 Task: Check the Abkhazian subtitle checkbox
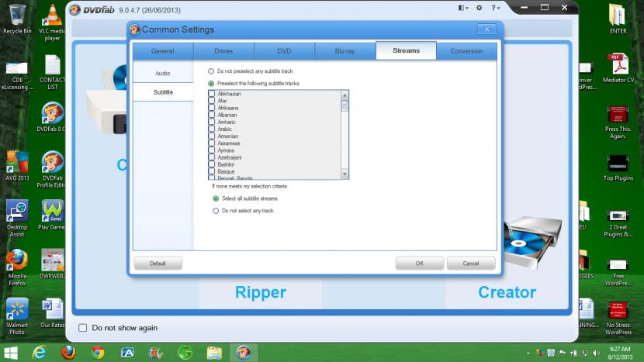(212, 94)
